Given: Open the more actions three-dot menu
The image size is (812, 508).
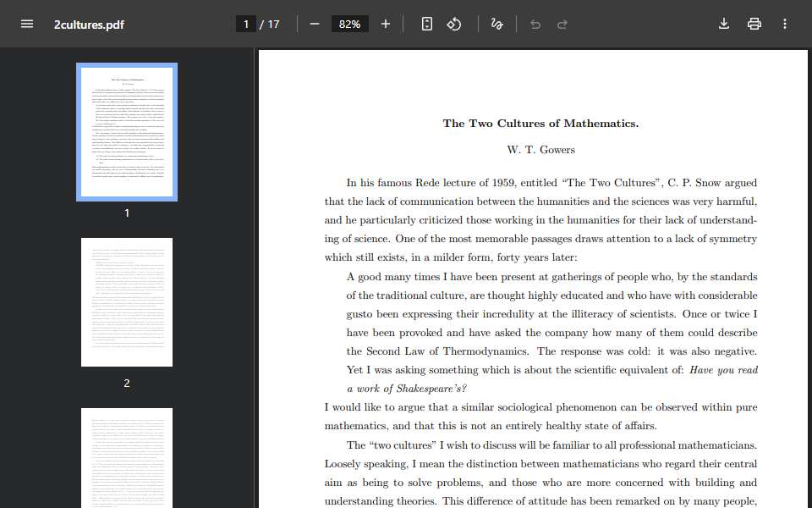Looking at the screenshot, I should [785, 24].
